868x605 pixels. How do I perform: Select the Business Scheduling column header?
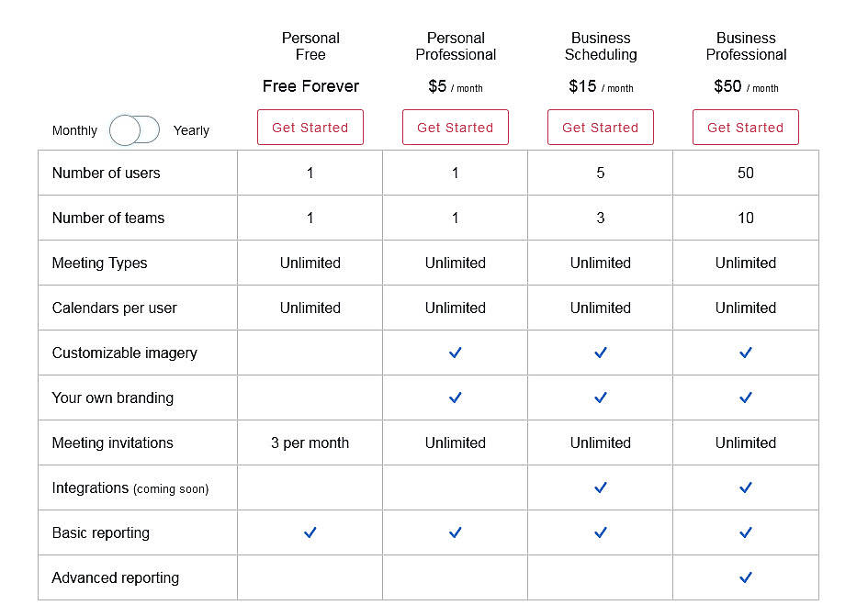pyautogui.click(x=600, y=47)
